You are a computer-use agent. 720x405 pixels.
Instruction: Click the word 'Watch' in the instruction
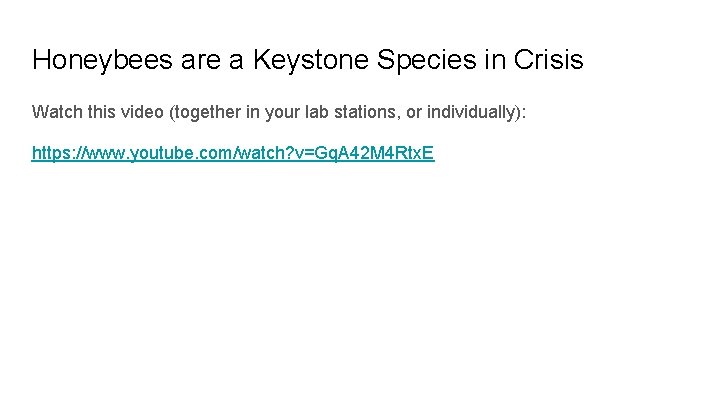coord(54,111)
